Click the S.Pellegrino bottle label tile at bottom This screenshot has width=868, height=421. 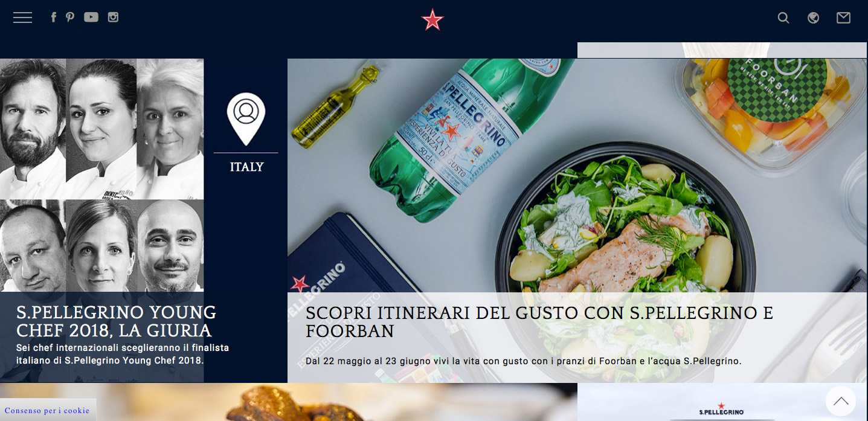(x=722, y=402)
